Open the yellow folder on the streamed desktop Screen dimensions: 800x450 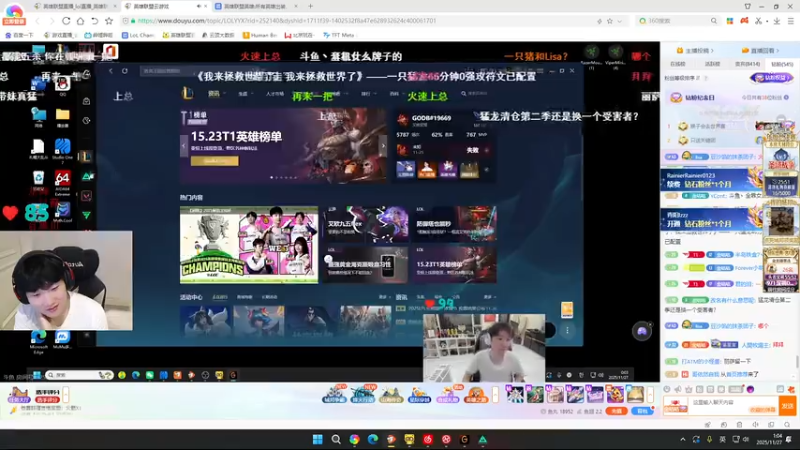tap(62, 118)
